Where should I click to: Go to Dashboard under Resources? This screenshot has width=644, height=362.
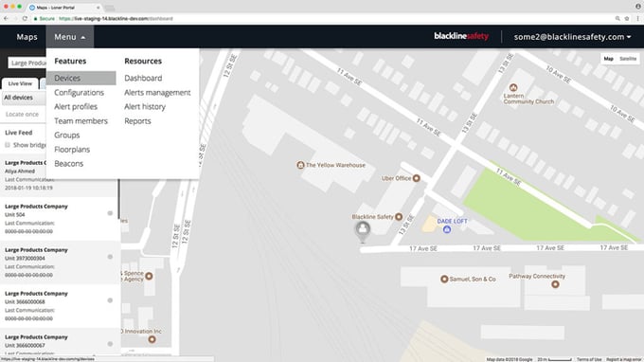[143, 78]
